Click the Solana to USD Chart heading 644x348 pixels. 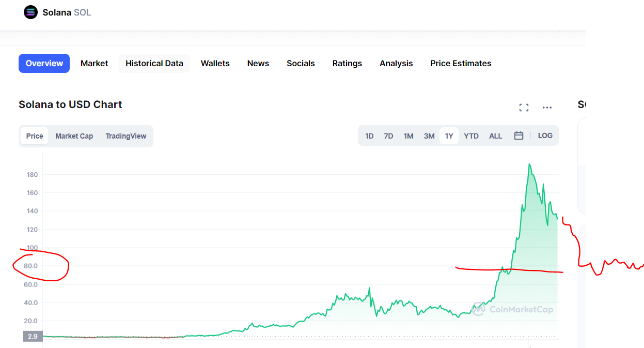pyautogui.click(x=70, y=104)
